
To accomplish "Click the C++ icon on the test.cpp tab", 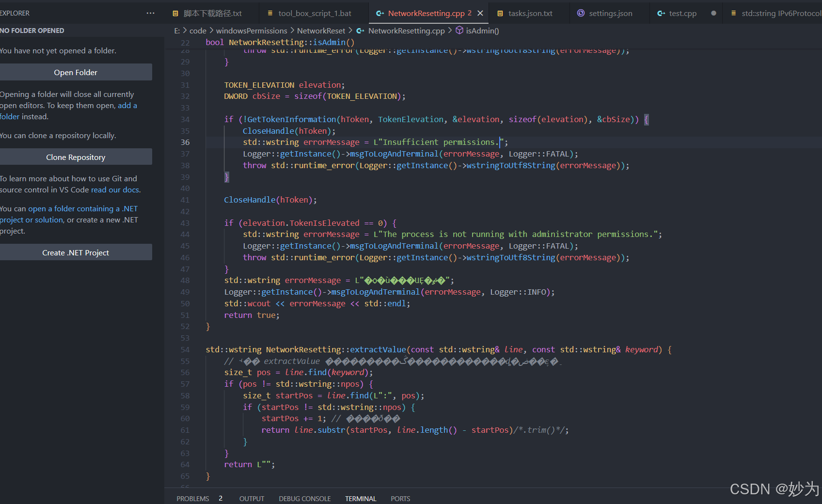I will click(660, 13).
